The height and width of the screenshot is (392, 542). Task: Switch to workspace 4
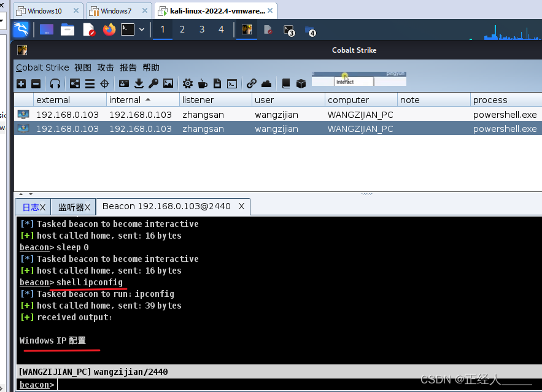(x=221, y=29)
